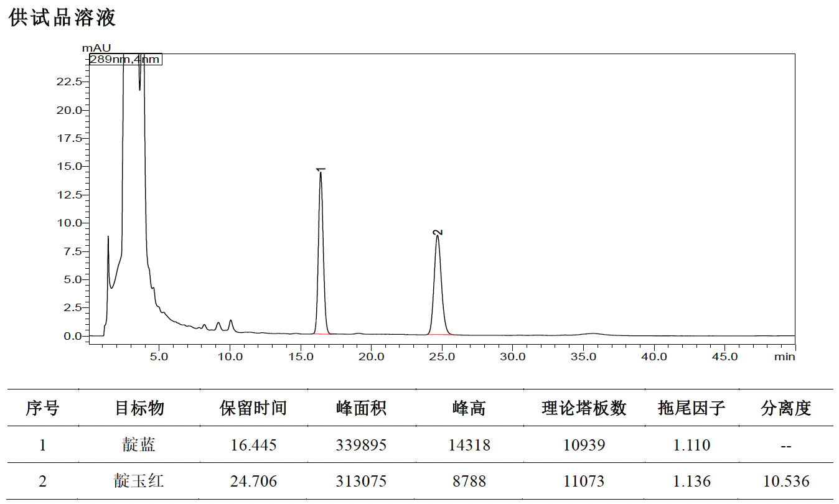Click the 35.0 x-axis time label

coord(583,357)
